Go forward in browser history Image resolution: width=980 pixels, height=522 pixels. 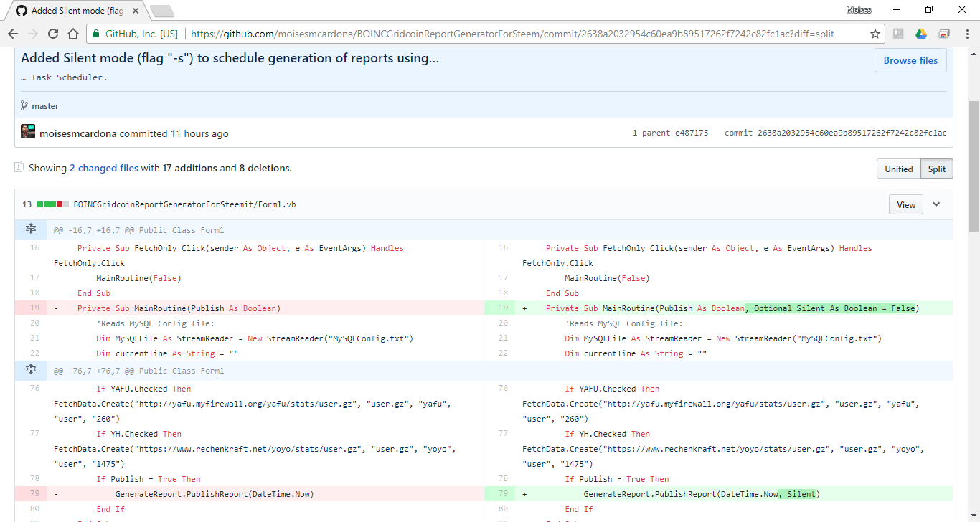pyautogui.click(x=33, y=34)
